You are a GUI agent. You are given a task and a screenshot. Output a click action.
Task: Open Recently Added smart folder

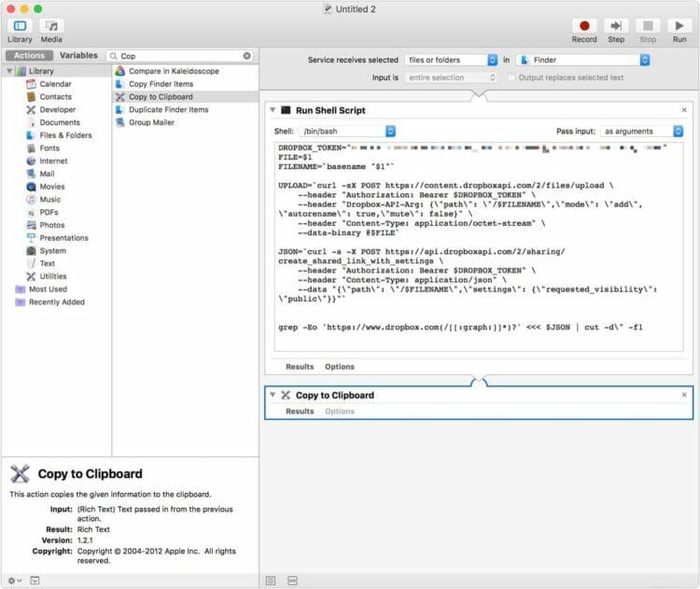point(57,302)
